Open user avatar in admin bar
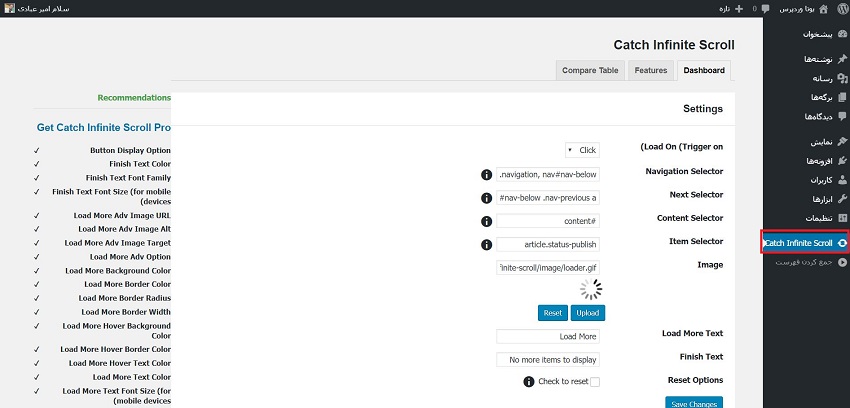The image size is (850, 408). click(x=9, y=9)
